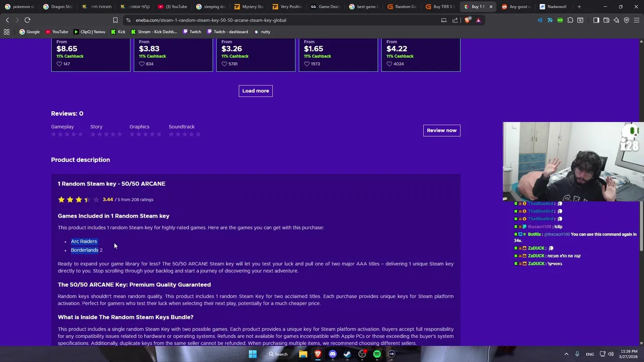
Task: Bookmark this page with the bookmark icon
Action: pos(115,20)
